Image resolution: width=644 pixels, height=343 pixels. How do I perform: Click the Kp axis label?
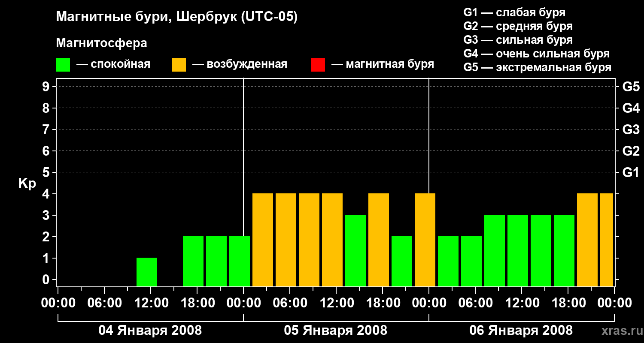click(27, 184)
